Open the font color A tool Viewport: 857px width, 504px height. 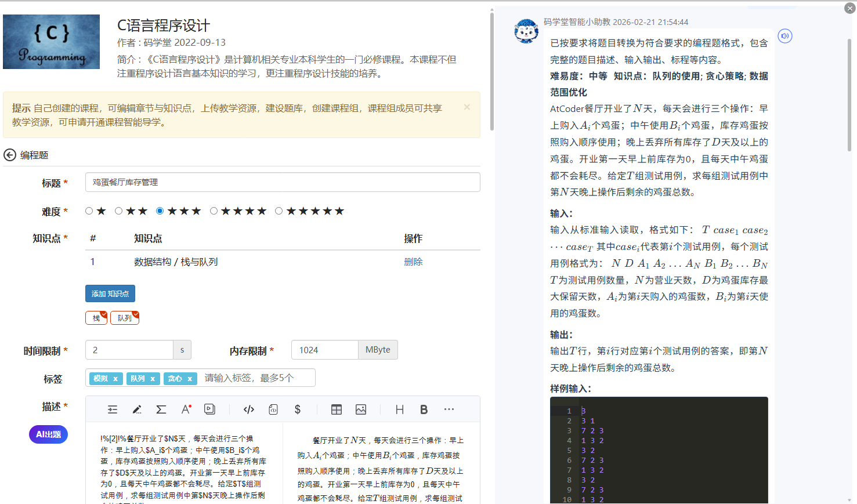coord(186,409)
